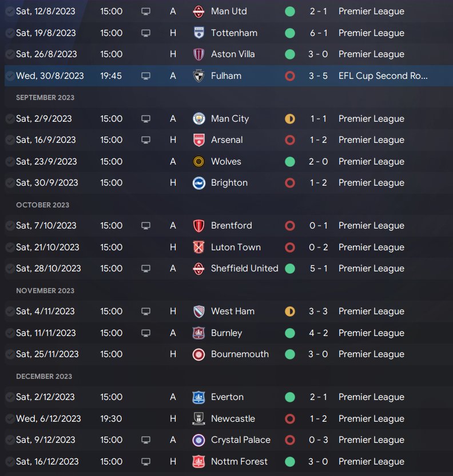Screen dimensions: 453x476
Task: Open the Luton Town team page
Action: [236, 247]
